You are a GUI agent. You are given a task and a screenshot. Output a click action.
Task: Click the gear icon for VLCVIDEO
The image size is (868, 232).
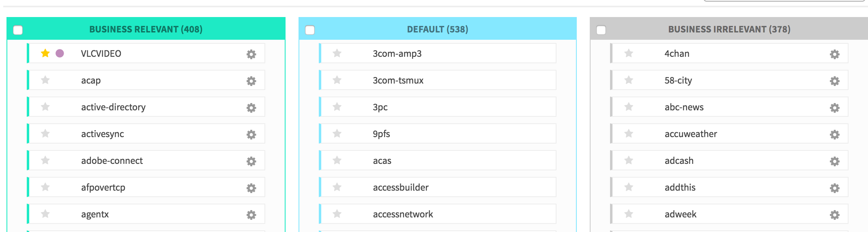(251, 54)
